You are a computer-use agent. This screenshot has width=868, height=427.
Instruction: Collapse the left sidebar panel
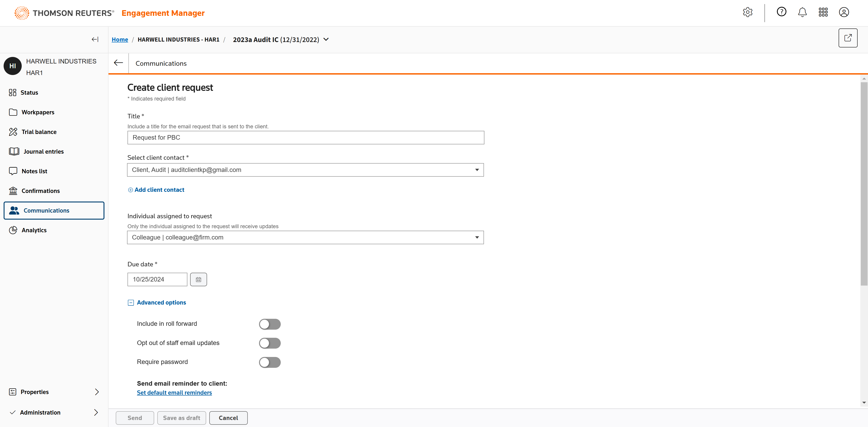pos(95,39)
